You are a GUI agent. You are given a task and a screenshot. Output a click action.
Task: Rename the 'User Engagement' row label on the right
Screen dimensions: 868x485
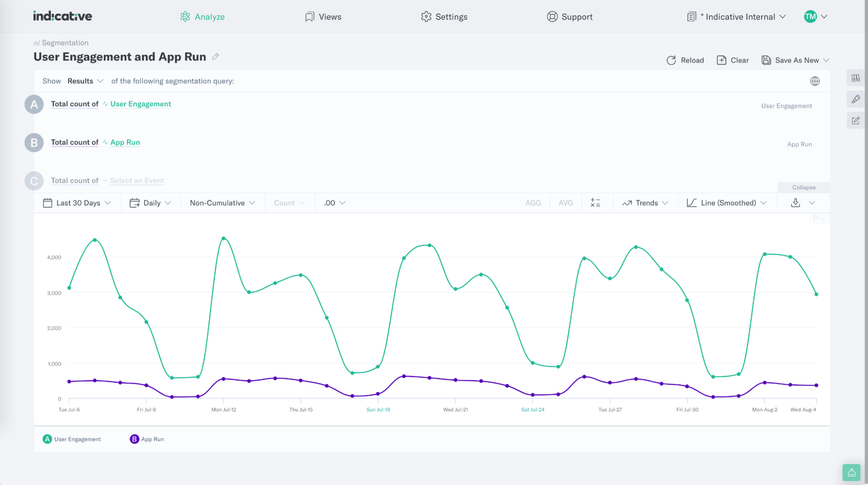click(x=786, y=106)
